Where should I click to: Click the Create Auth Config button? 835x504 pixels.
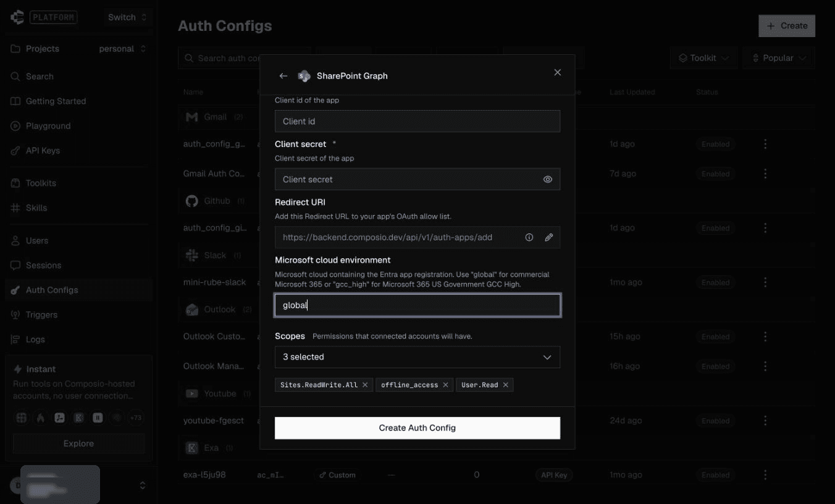(x=417, y=427)
